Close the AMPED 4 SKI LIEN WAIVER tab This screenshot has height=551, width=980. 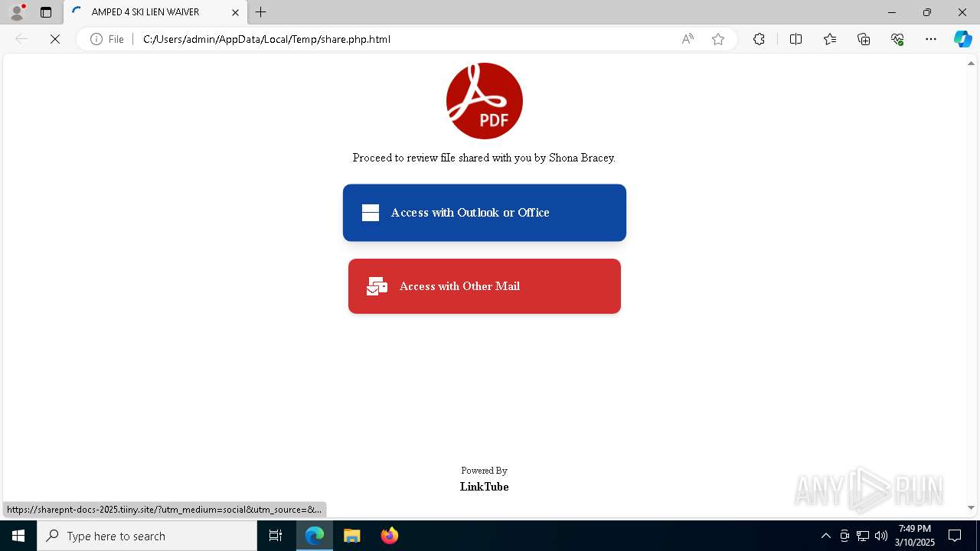[x=235, y=12]
